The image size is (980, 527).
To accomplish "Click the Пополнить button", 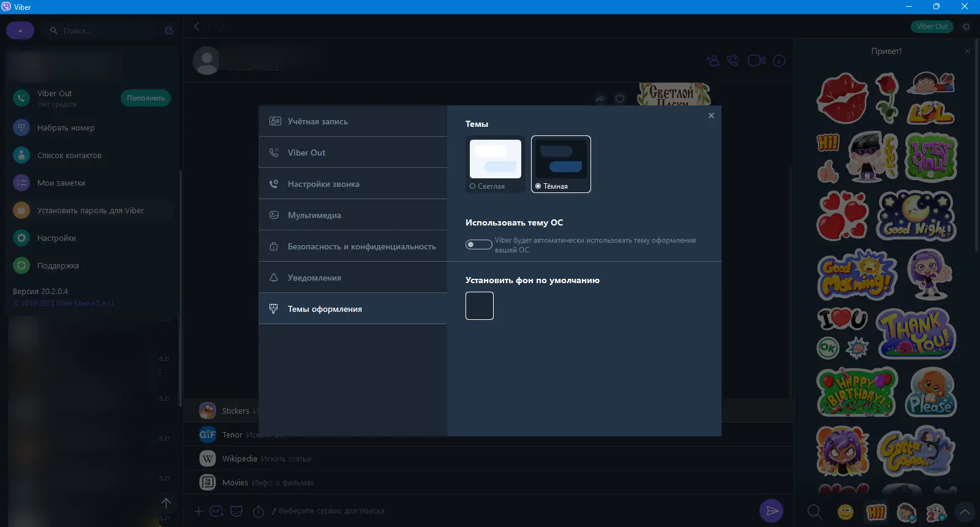I will click(146, 98).
